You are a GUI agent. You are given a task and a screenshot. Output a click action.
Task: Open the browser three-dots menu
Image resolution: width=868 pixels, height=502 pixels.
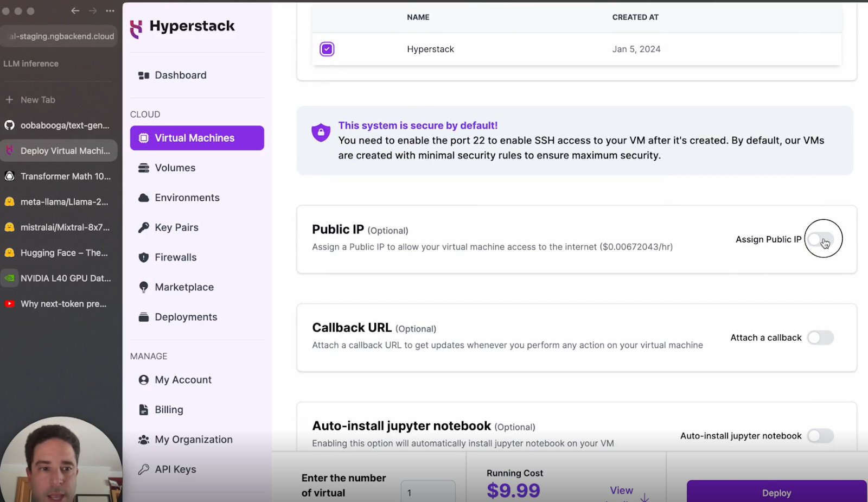[x=110, y=11]
